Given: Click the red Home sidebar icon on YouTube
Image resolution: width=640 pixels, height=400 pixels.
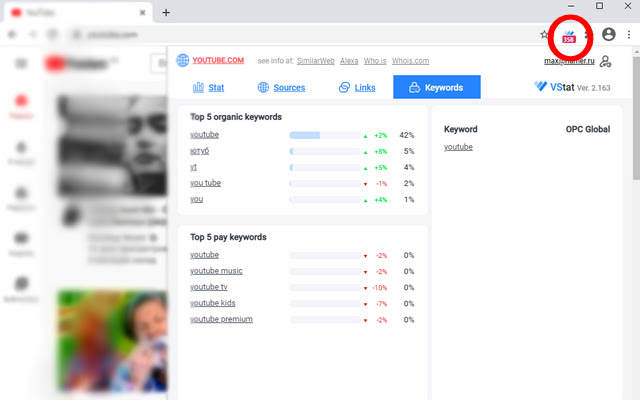Looking at the screenshot, I should pyautogui.click(x=21, y=100).
